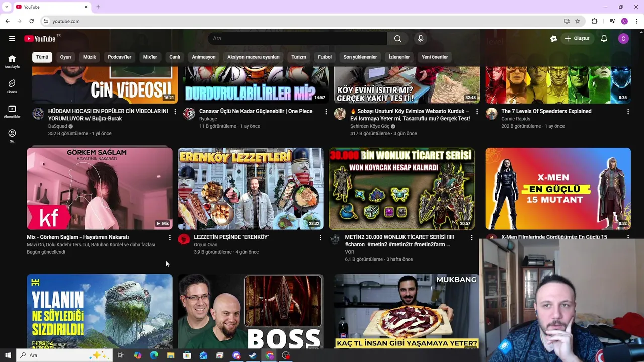Open the Chrome tab search dropdown arrow
This screenshot has height=362, width=644.
point(7,7)
